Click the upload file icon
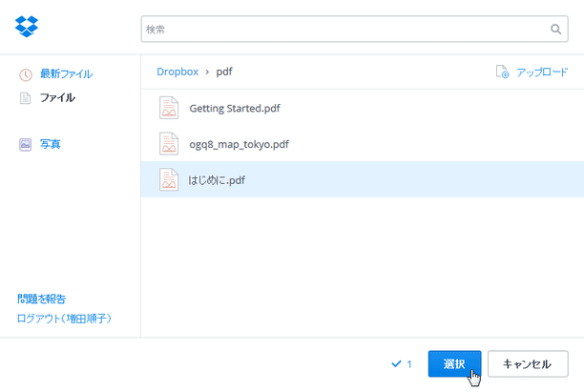This screenshot has width=584, height=392. [x=502, y=72]
